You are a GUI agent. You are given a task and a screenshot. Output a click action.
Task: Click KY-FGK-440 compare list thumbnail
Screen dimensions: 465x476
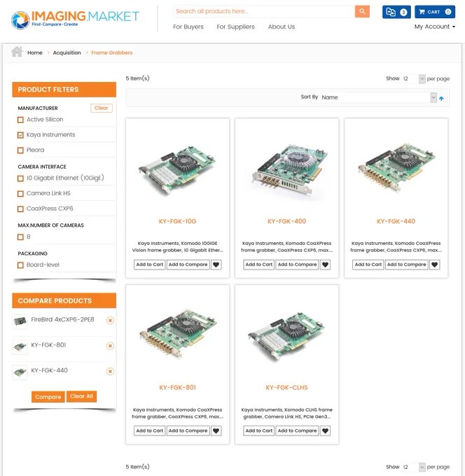(x=20, y=372)
